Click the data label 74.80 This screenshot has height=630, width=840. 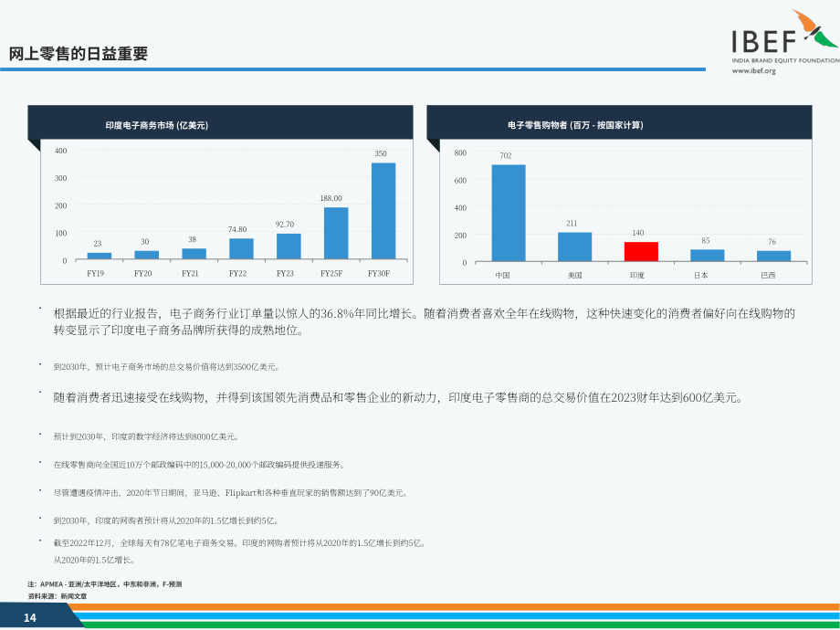tap(237, 229)
